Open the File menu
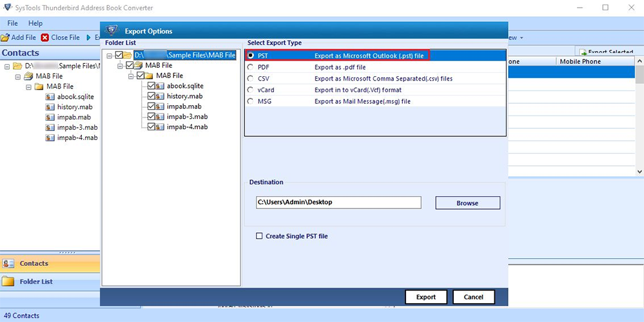The height and width of the screenshot is (322, 644). tap(12, 23)
